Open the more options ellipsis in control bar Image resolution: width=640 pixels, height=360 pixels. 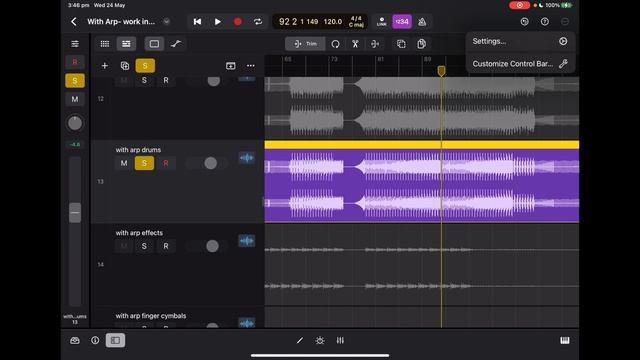coord(565,22)
